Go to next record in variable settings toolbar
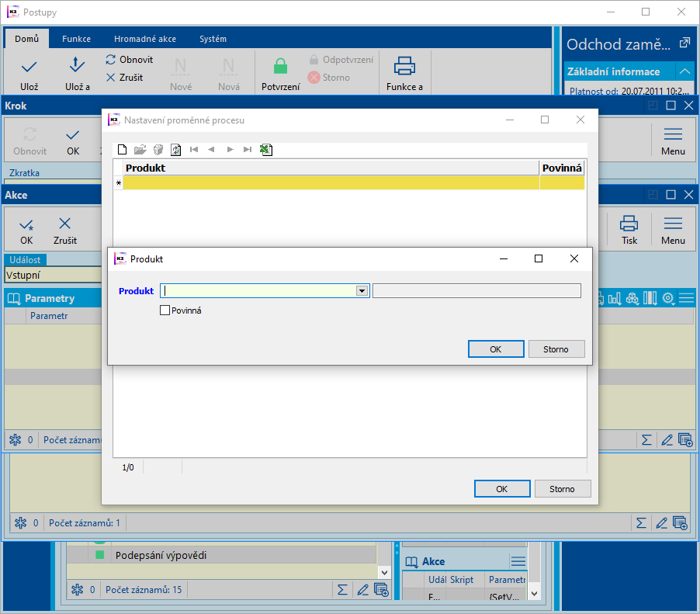This screenshot has width=700, height=614. tap(230, 150)
